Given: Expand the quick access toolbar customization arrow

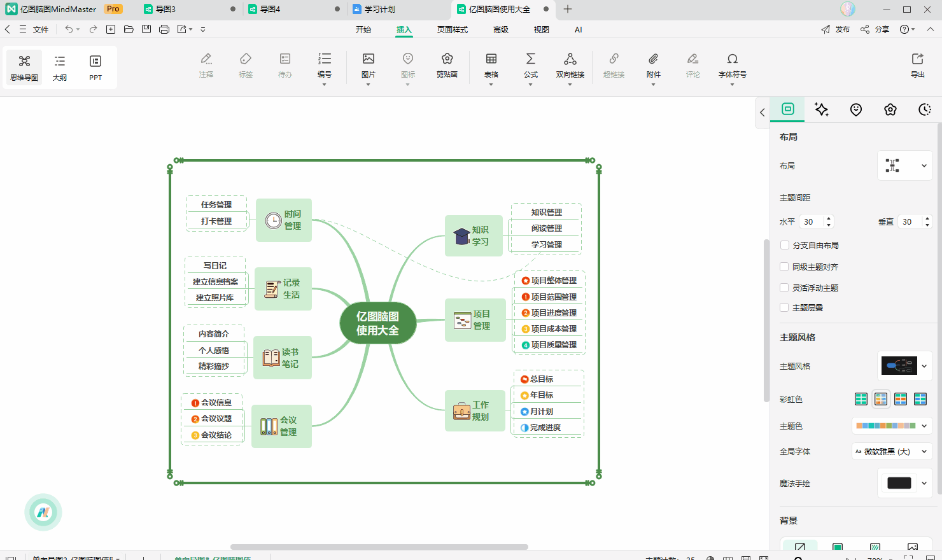Looking at the screenshot, I should coord(203,29).
